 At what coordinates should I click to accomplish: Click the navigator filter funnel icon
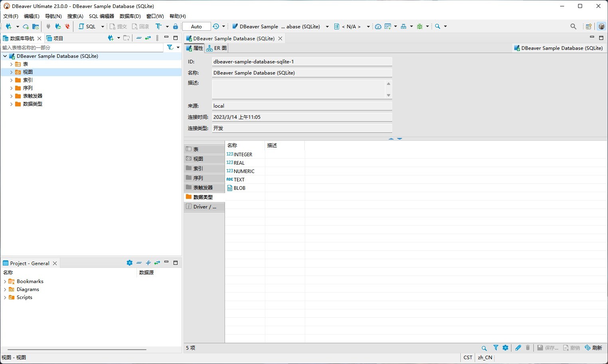[x=170, y=47]
